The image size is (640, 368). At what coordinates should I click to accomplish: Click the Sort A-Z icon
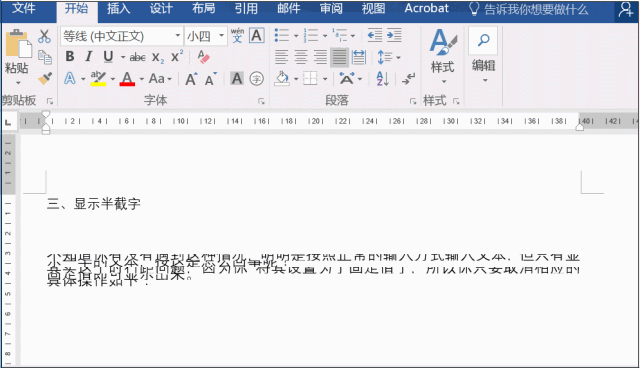(382, 78)
